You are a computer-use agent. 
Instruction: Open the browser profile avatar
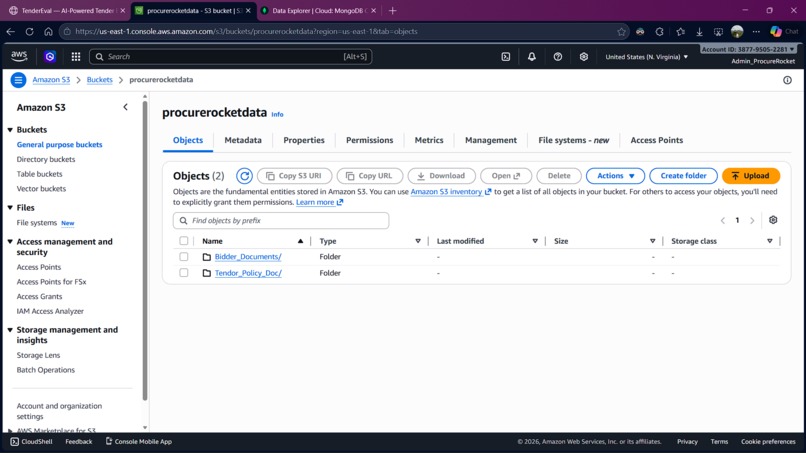[x=737, y=31]
